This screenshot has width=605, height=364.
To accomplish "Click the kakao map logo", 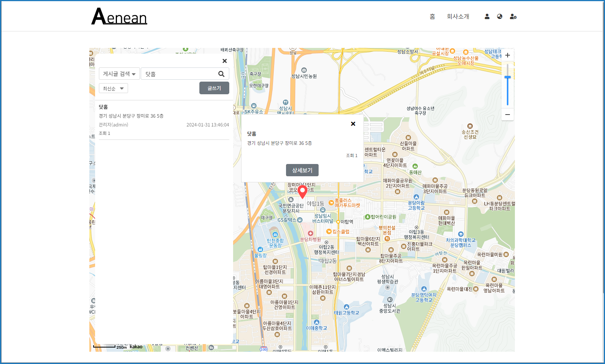I will 136,346.
